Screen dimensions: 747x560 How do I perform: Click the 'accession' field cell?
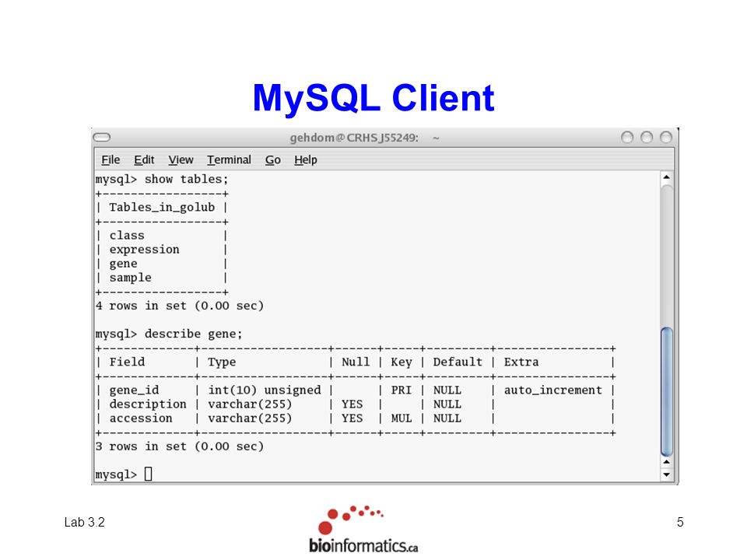click(x=141, y=418)
